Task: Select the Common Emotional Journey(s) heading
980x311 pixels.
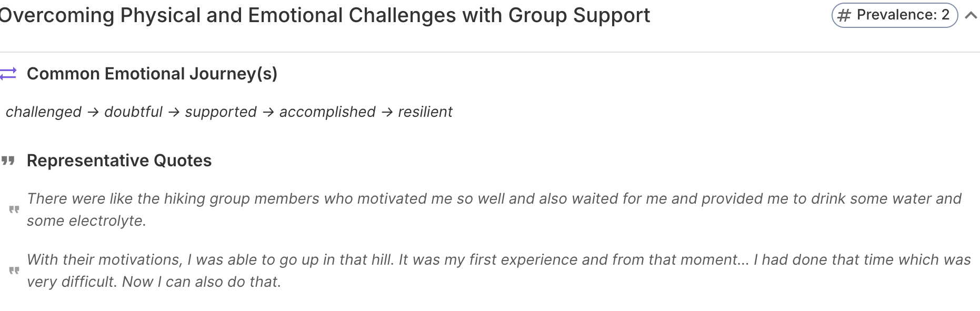Action: click(x=152, y=74)
